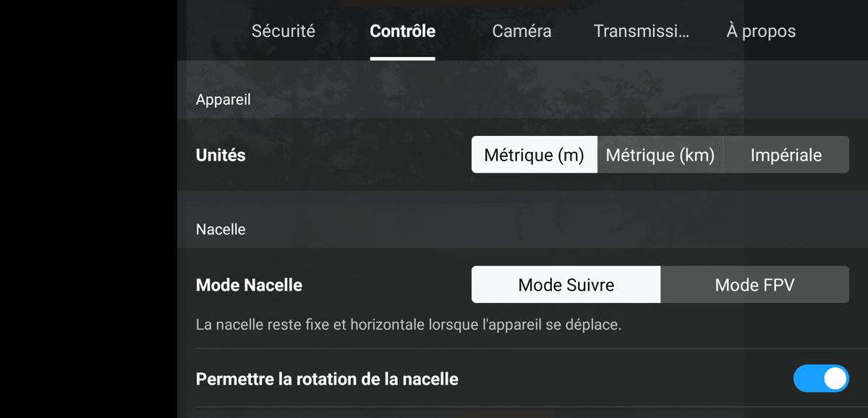The width and height of the screenshot is (868, 418).
Task: Switch to the Sécurité tab
Action: [283, 31]
